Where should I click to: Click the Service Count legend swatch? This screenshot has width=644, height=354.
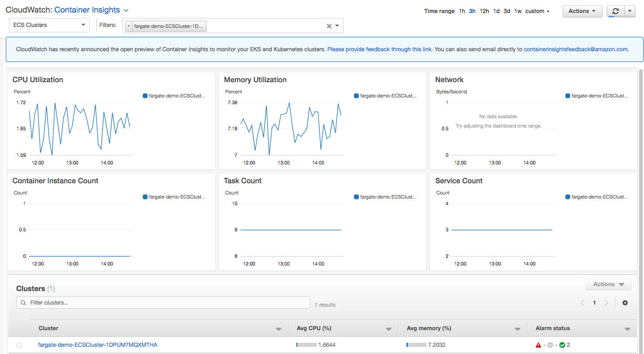pos(568,197)
